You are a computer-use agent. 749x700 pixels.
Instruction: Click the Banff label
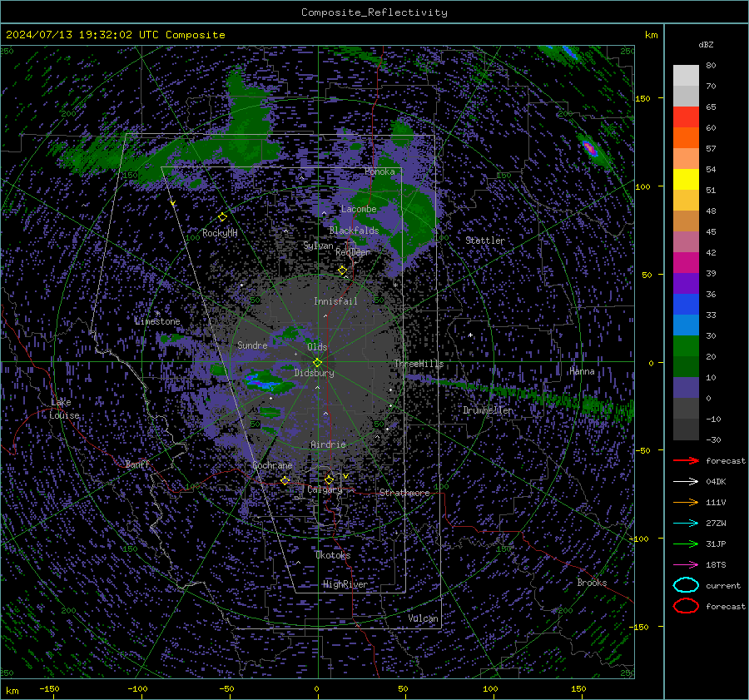tap(137, 464)
